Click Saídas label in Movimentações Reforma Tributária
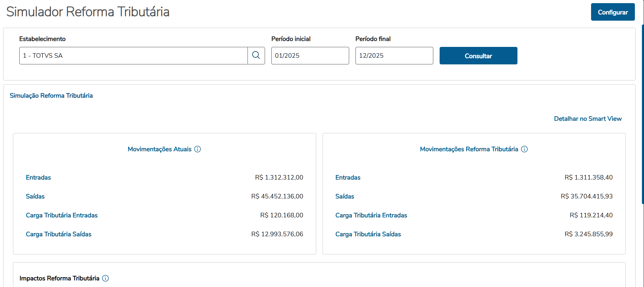Image resolution: width=644 pixels, height=287 pixels. coord(345,196)
